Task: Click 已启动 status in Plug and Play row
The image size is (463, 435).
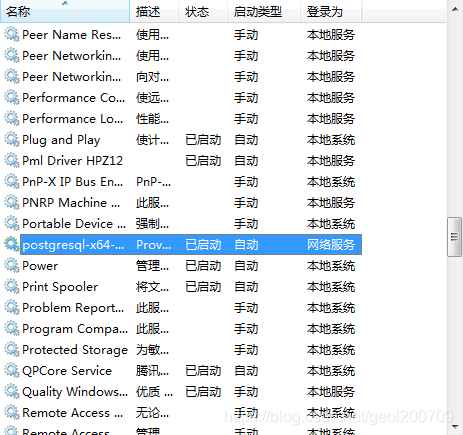Action: tap(203, 140)
